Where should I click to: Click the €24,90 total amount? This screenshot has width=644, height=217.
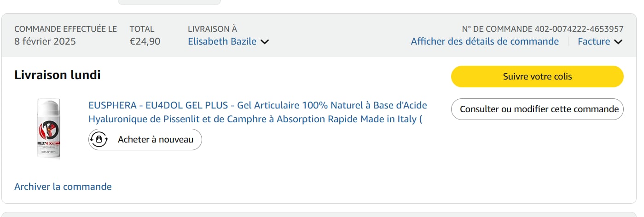coord(145,41)
